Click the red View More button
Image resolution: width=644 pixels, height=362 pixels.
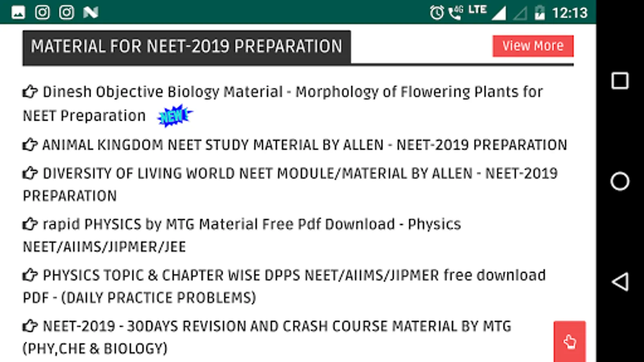tap(533, 46)
